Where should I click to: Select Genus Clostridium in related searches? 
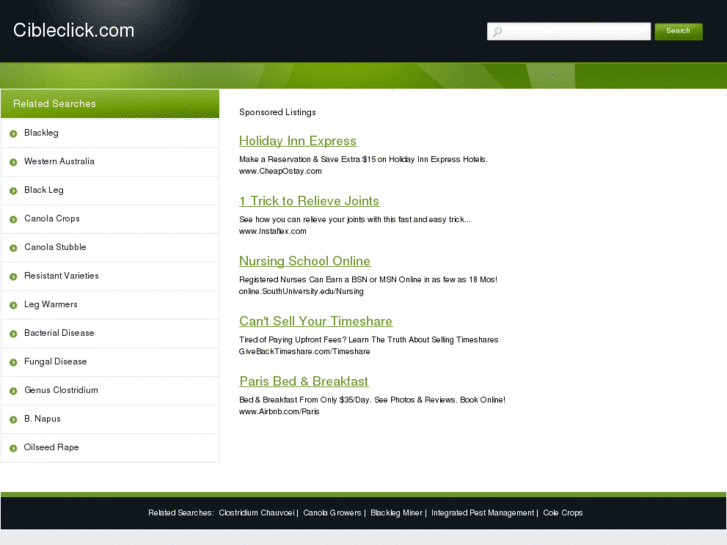click(61, 390)
